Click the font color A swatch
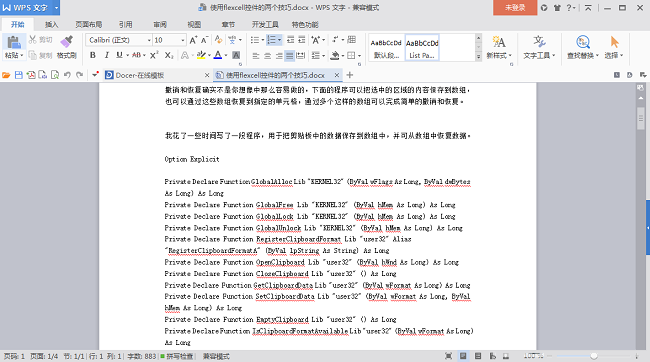 click(218, 55)
